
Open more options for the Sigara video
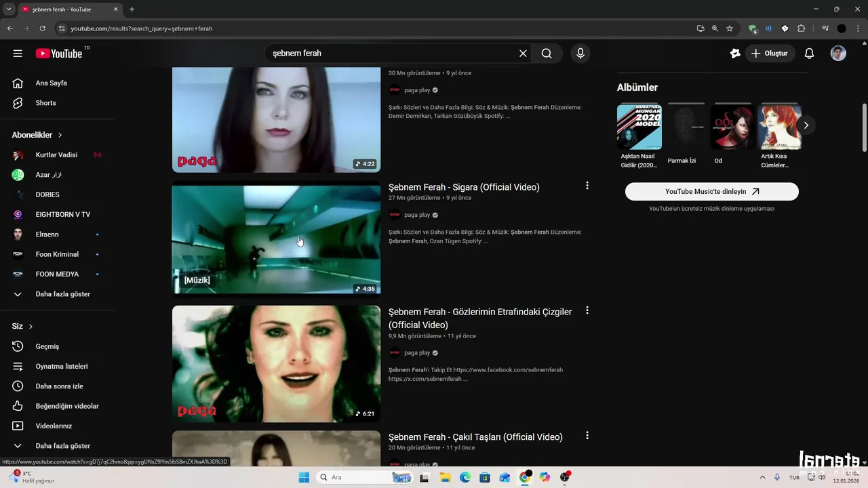coord(587,186)
